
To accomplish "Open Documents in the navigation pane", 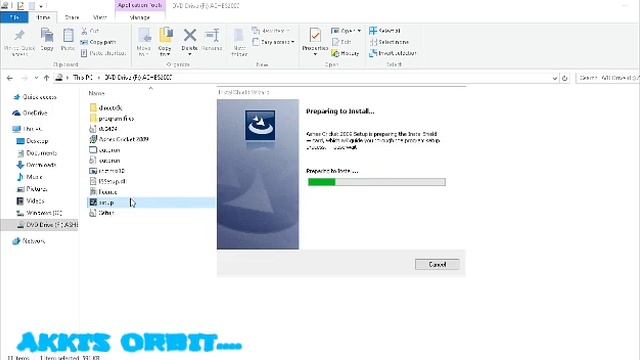I will [x=37, y=153].
